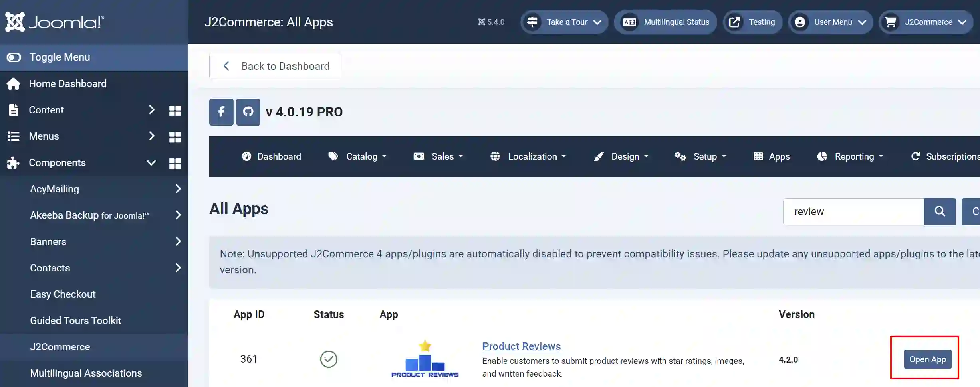Go Back to Dashboard
980x387 pixels.
[x=275, y=66]
